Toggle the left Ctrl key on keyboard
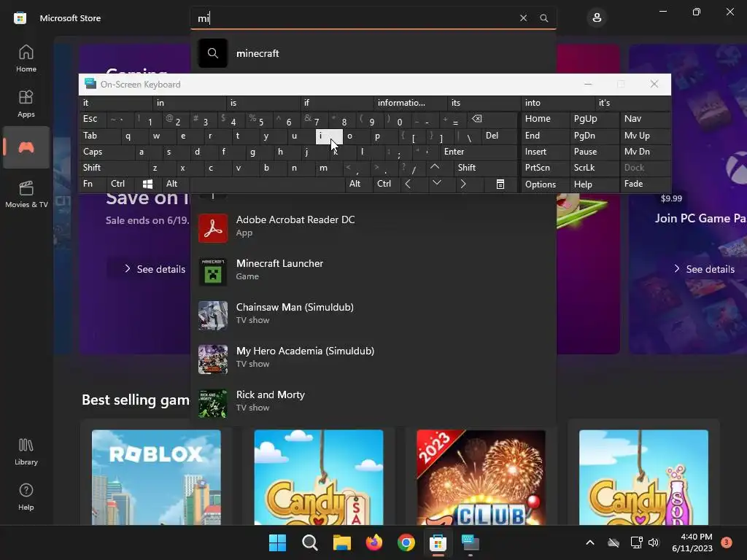This screenshot has width=747, height=560. pyautogui.click(x=121, y=184)
